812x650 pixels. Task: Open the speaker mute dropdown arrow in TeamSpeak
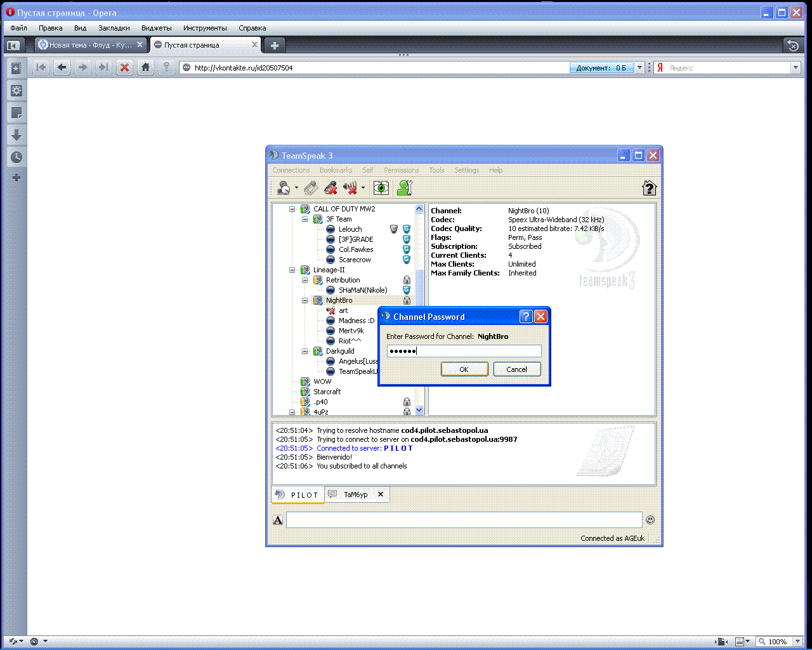click(363, 188)
